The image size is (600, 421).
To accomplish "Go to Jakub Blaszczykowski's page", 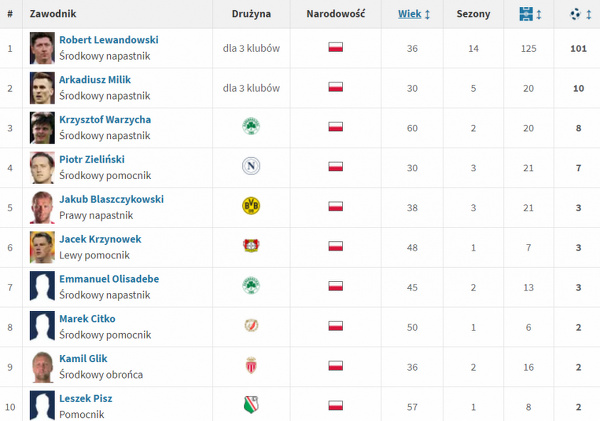I will 111,199.
